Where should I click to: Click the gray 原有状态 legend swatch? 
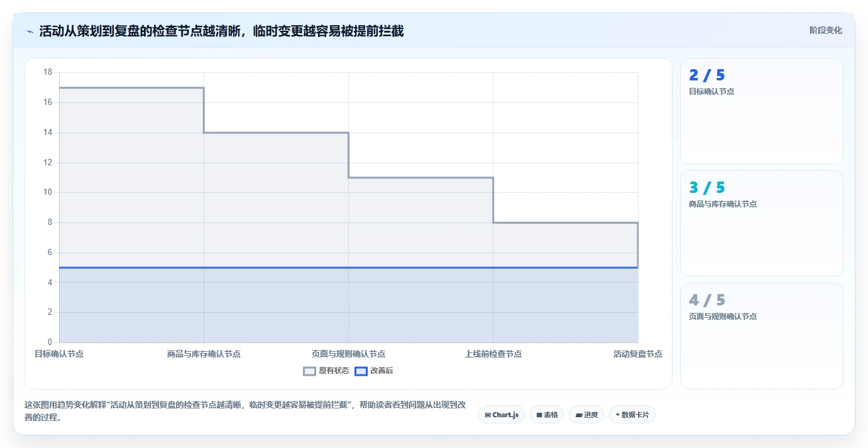[x=309, y=371]
